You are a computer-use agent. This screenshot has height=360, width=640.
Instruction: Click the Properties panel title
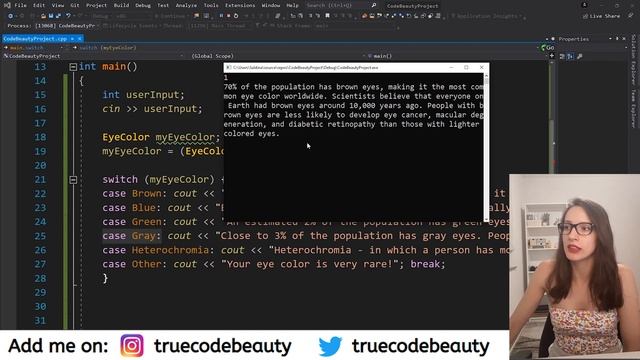click(x=573, y=39)
